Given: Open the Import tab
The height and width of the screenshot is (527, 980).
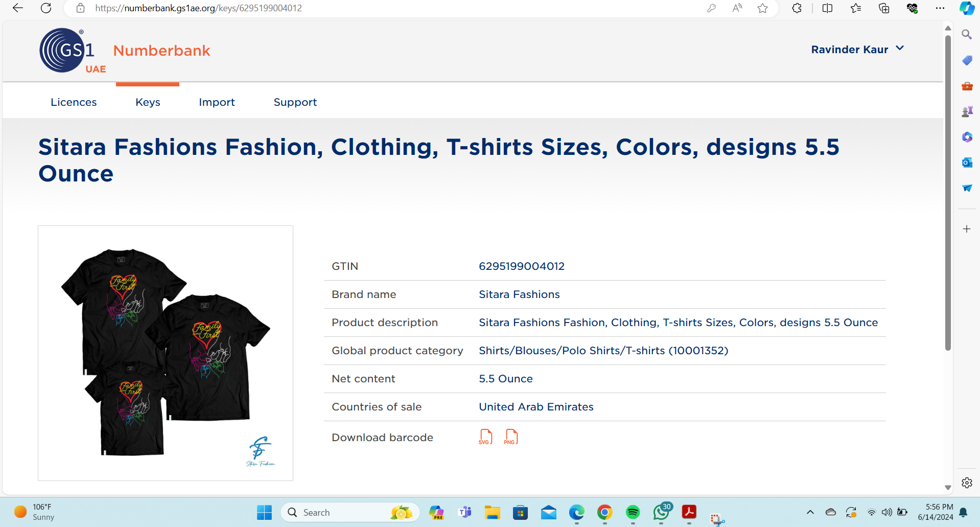Looking at the screenshot, I should click(x=217, y=102).
